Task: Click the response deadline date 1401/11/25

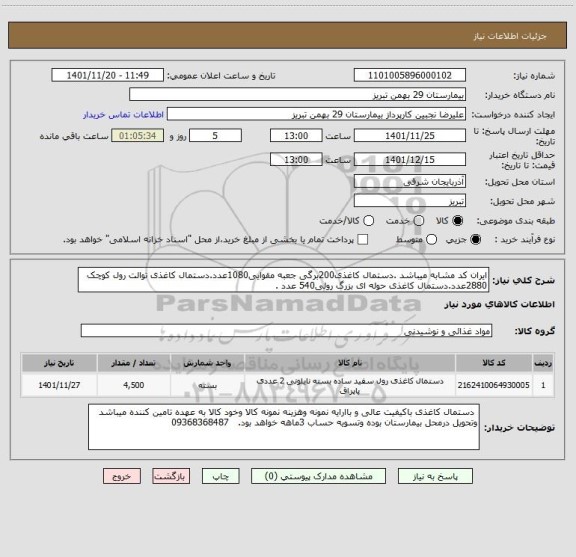Action: (410, 136)
